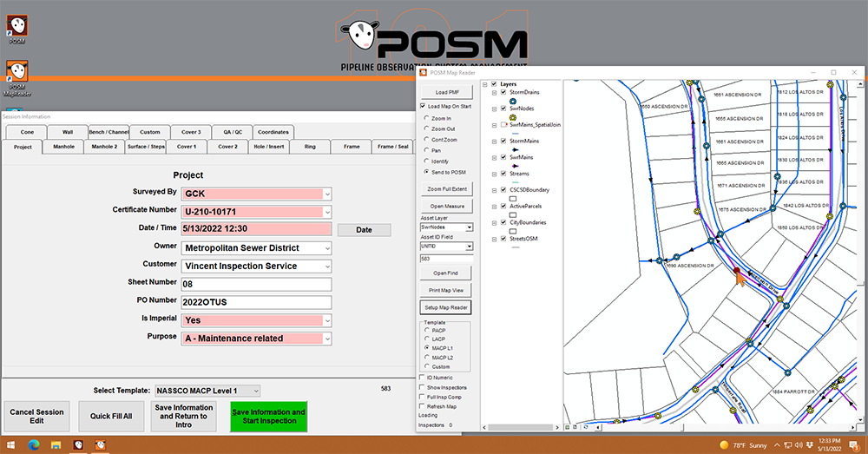Screen dimensions: 868x454
Task: Click the blue refresh icon below the map
Action: coord(586,427)
